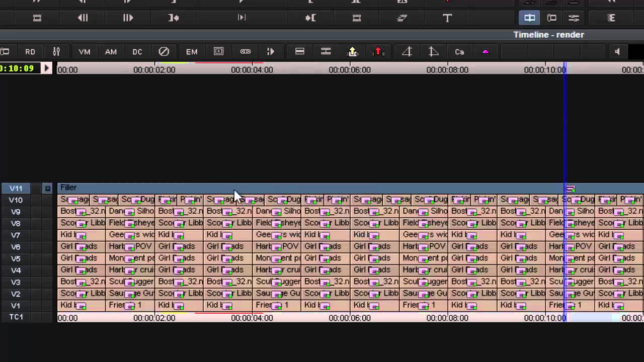
Task: Click the step forward one frame icon
Action: point(128,18)
